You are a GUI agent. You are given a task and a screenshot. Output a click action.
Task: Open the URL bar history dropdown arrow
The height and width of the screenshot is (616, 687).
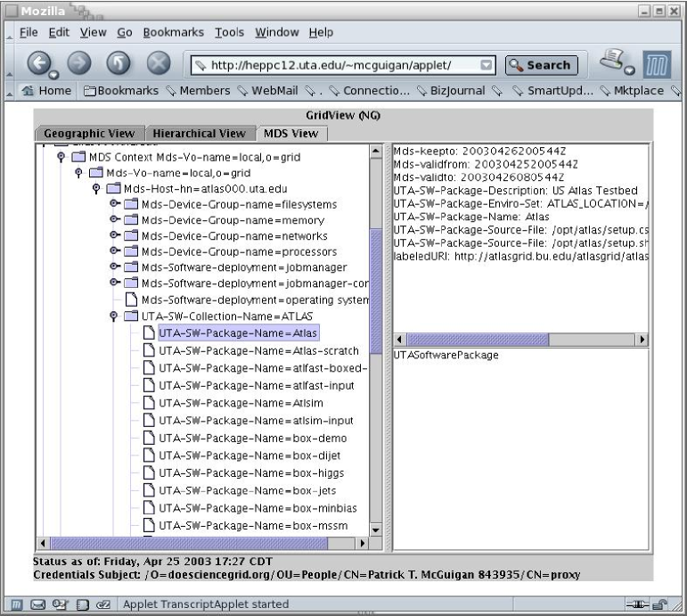coord(487,65)
